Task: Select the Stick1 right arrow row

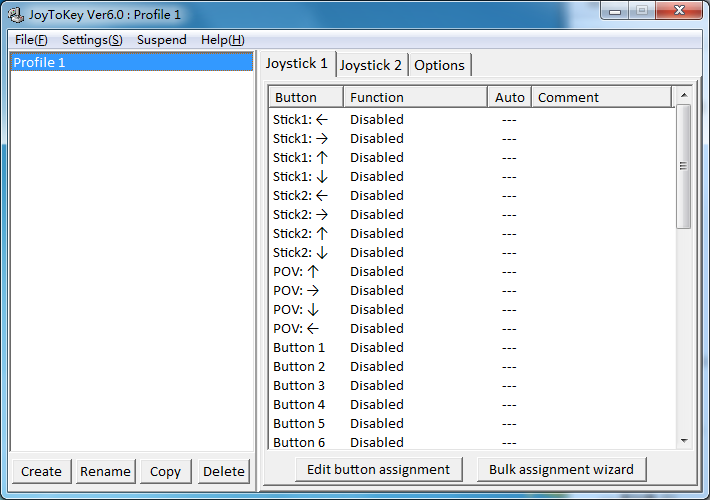Action: coord(471,139)
